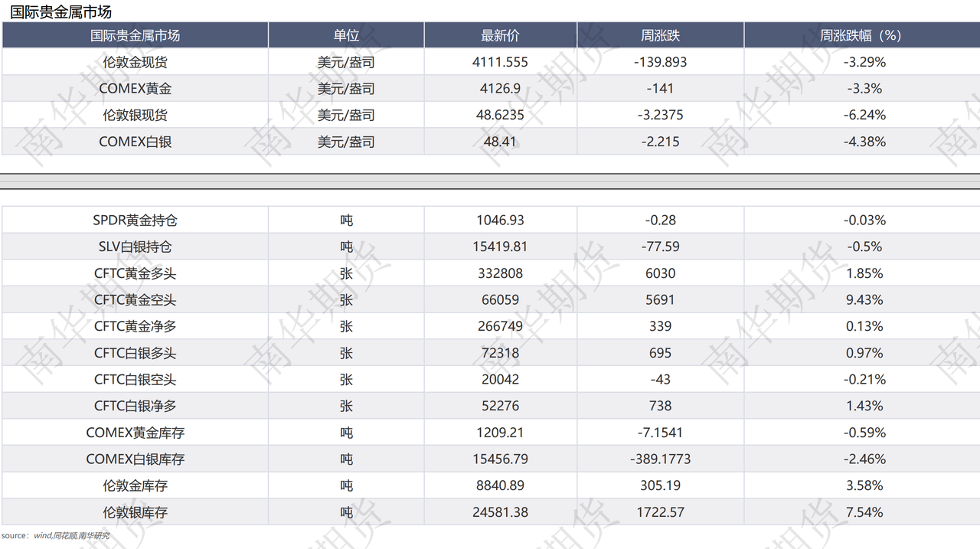980x549 pixels.
Task: Select the 国际贵金属市场 column header
Action: pyautogui.click(x=135, y=34)
